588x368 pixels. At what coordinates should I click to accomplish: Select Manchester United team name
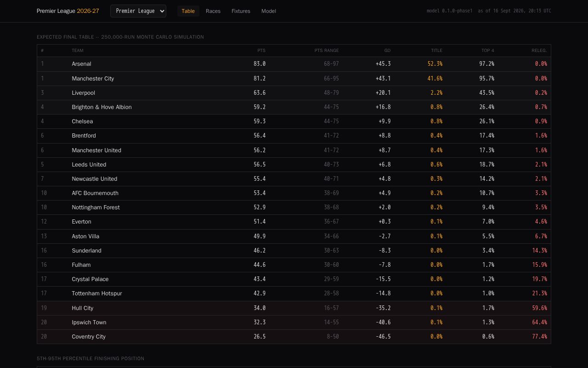pos(96,150)
